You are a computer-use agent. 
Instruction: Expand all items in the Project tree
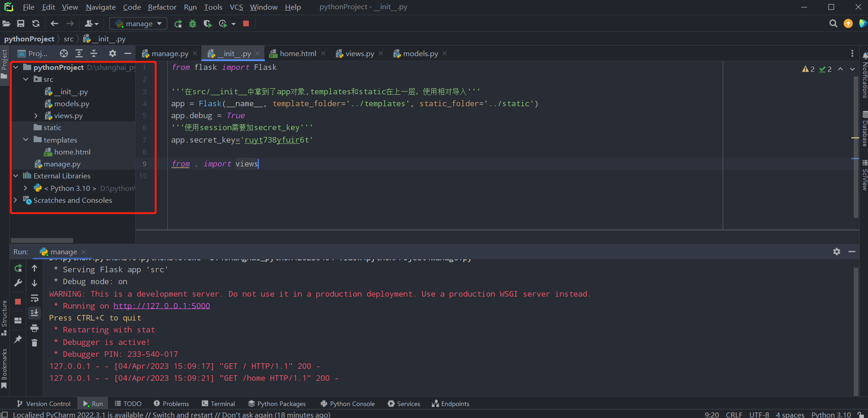coord(79,53)
